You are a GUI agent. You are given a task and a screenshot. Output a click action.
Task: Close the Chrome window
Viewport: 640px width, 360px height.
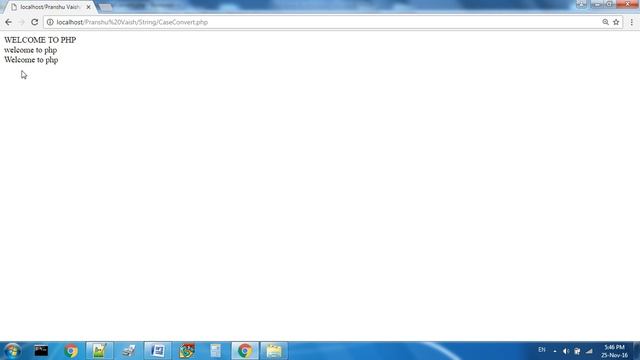tap(627, 4)
